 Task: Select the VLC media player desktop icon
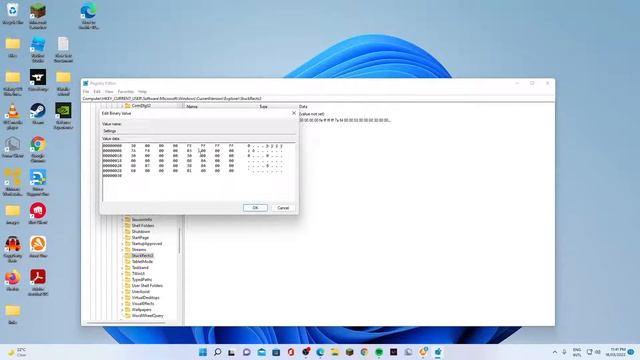pyautogui.click(x=13, y=116)
